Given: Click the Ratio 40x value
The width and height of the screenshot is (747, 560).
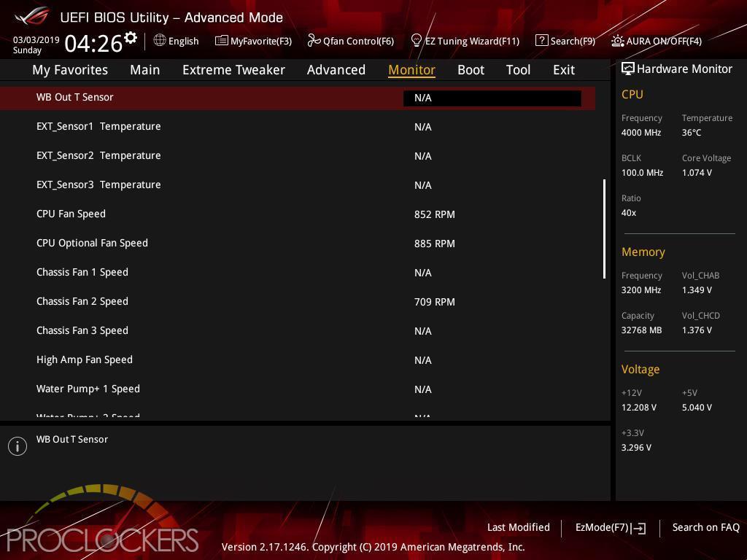Looking at the screenshot, I should coord(629,213).
